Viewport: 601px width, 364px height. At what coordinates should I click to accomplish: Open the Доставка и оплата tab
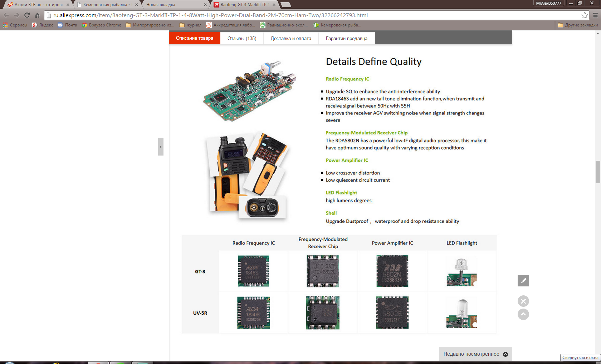pos(291,38)
